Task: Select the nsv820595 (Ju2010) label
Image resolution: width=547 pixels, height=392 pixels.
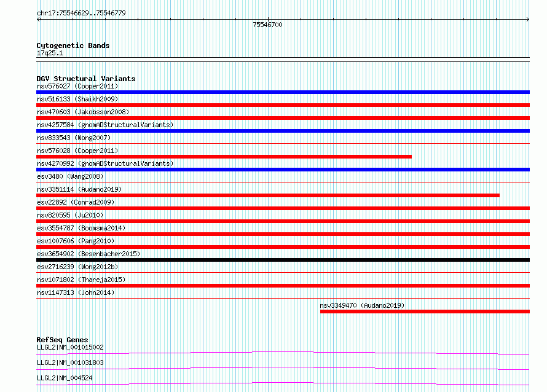Action: click(70, 215)
